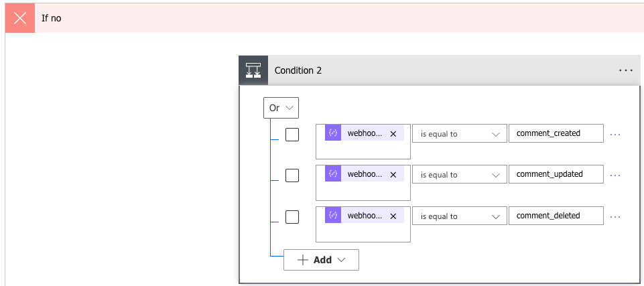Remove the webhook token in the comment_deleted row
Screen dimensions: 644x286
coord(393,216)
